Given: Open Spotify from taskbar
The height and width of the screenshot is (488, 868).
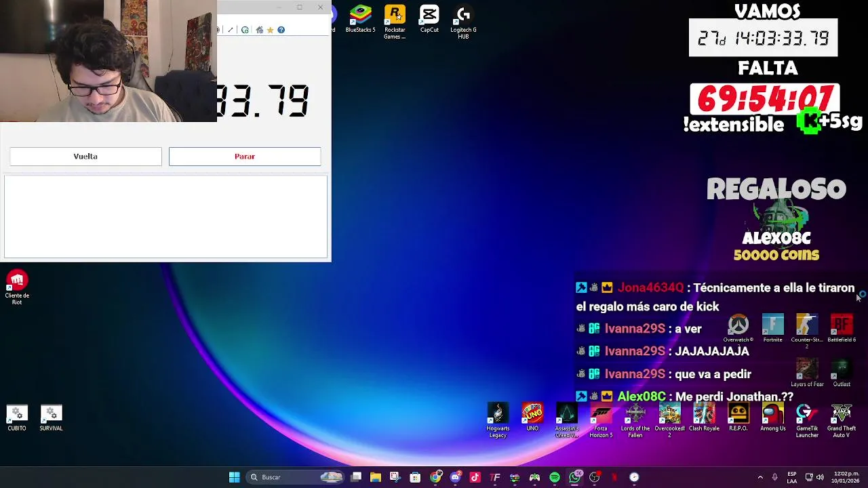Looking at the screenshot, I should (x=555, y=477).
